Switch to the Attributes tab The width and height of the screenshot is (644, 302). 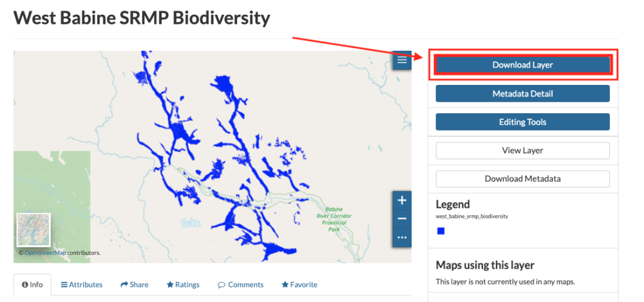click(82, 285)
